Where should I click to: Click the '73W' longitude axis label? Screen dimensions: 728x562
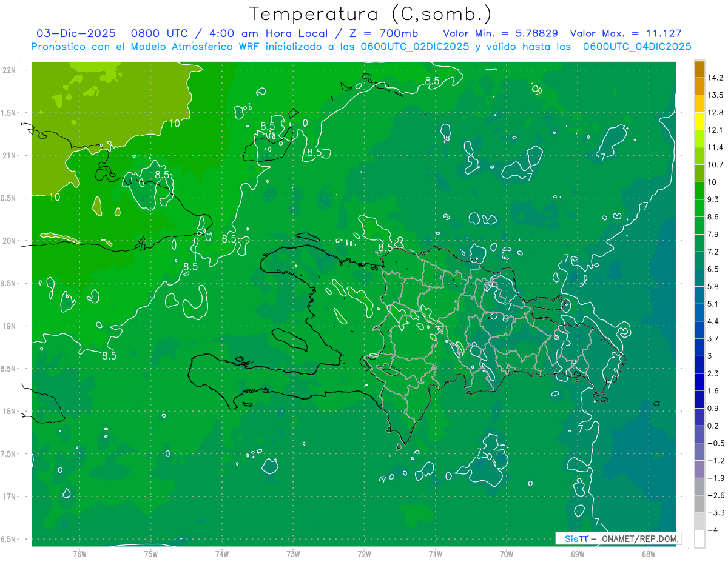point(293,554)
